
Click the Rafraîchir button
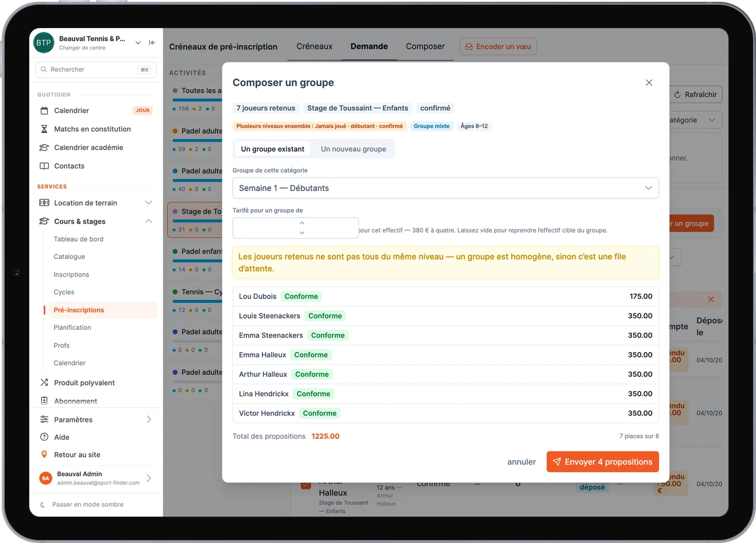pos(695,94)
